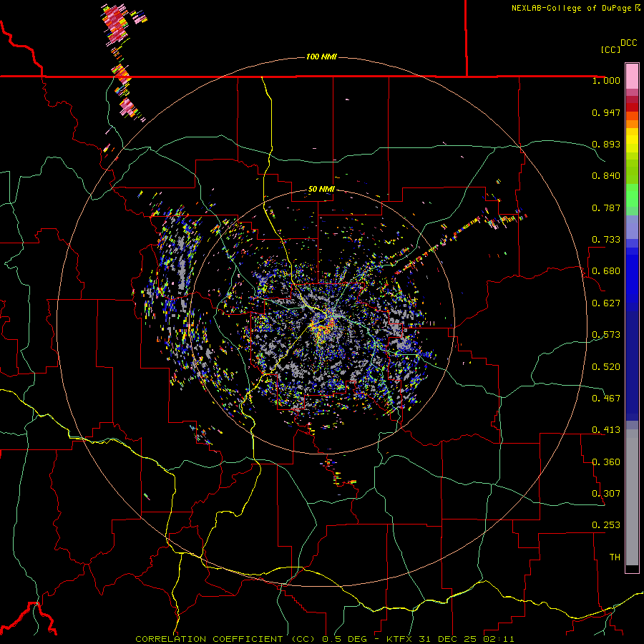Click the 0.307 legend value

[x=606, y=494]
